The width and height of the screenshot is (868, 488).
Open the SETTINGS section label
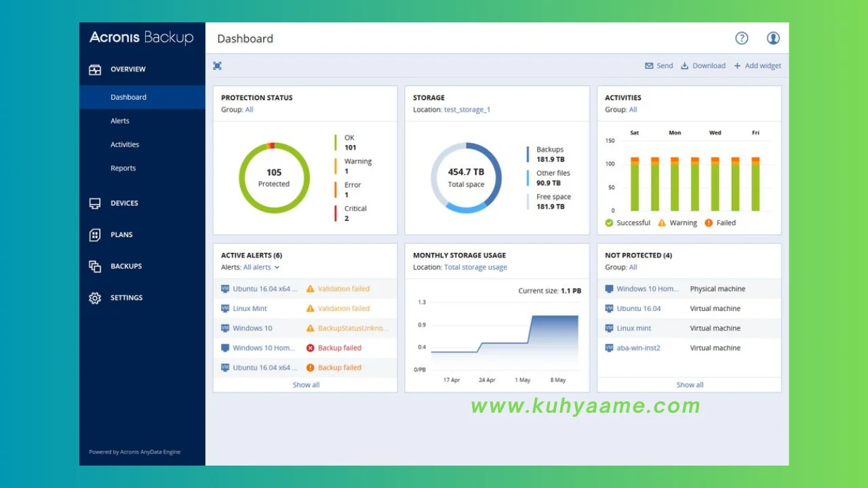tap(127, 298)
